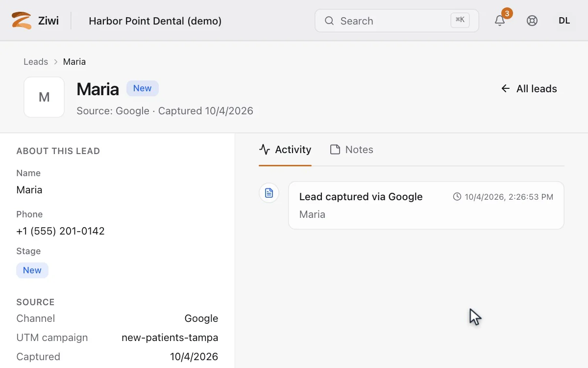Click the Activity pulse icon

point(265,150)
